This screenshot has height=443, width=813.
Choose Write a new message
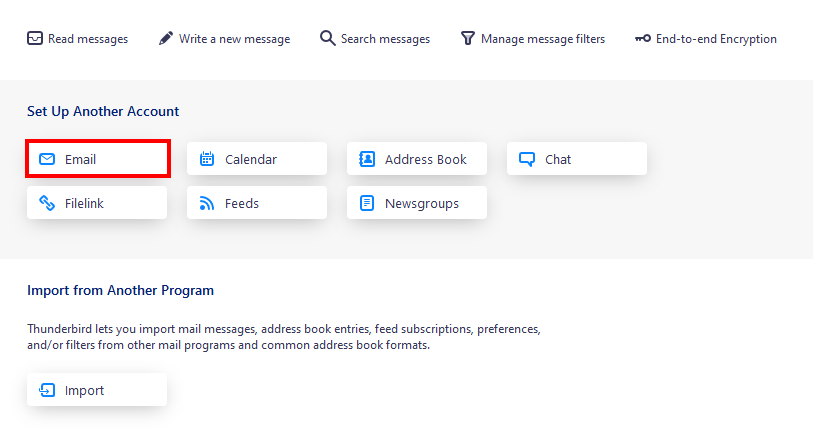224,38
